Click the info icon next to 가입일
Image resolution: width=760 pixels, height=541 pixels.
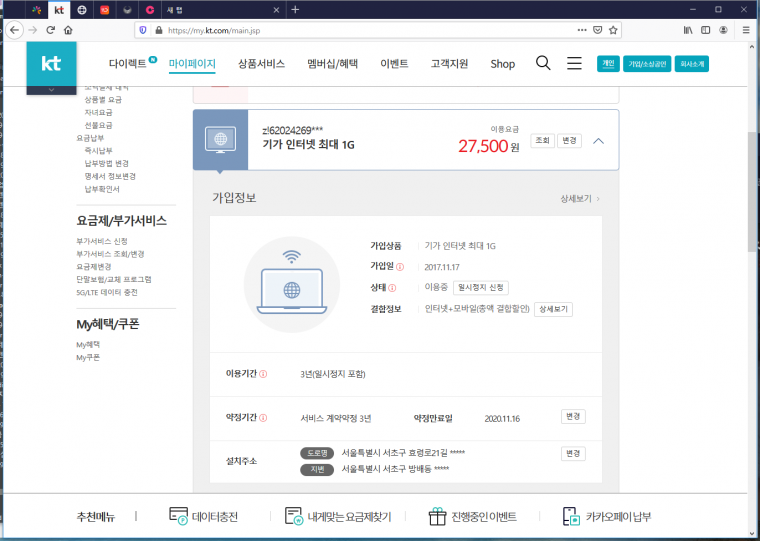click(400, 267)
